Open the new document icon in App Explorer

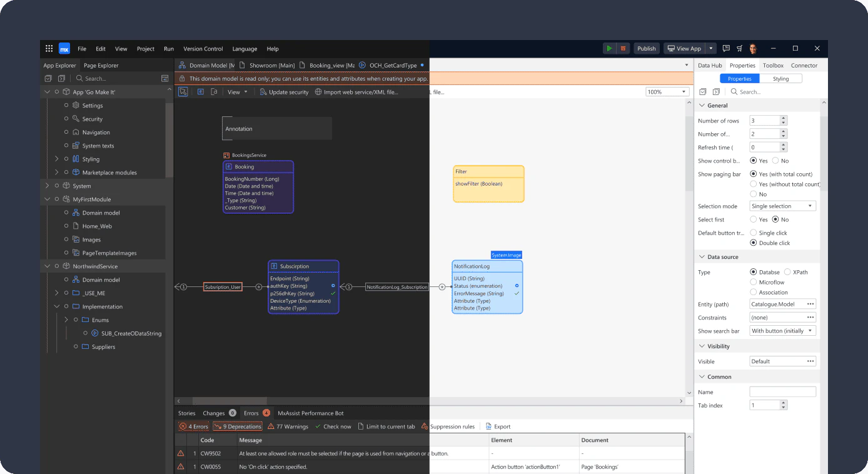[48, 78]
